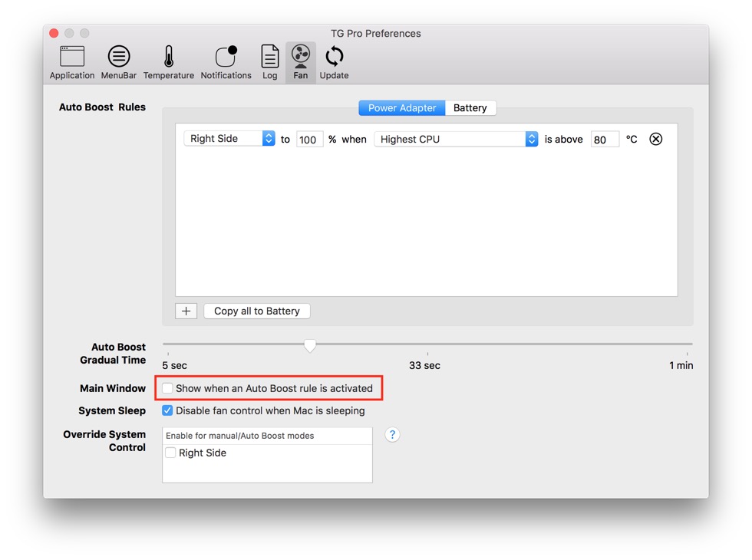This screenshot has height=560, width=752.
Task: Open the Notifications preferences pane
Action: click(226, 62)
